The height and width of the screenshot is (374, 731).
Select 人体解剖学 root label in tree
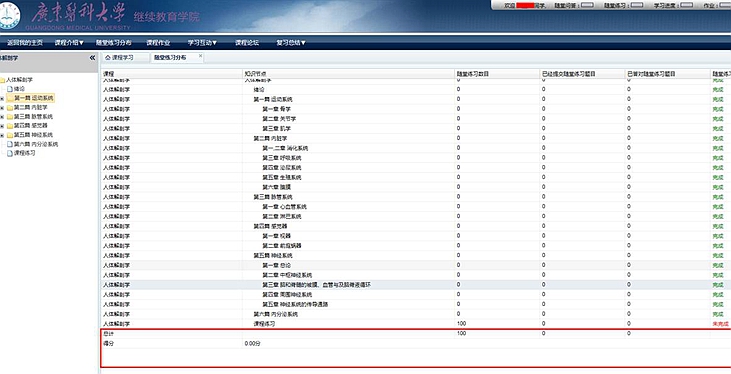[x=20, y=80]
